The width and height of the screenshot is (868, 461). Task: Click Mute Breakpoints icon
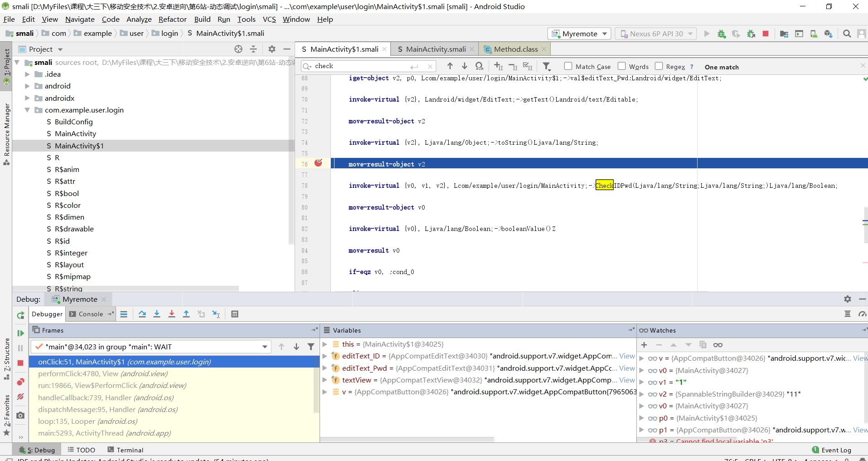coord(20,397)
